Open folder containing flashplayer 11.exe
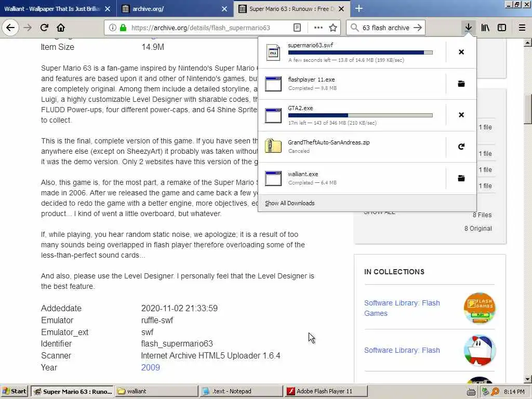 coord(461,84)
